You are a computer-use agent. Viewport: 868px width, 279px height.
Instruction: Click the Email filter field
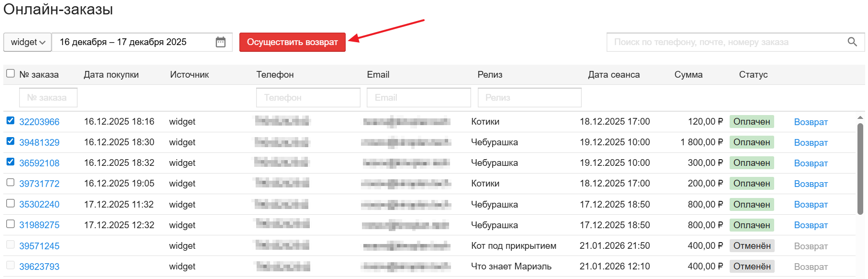tap(418, 98)
